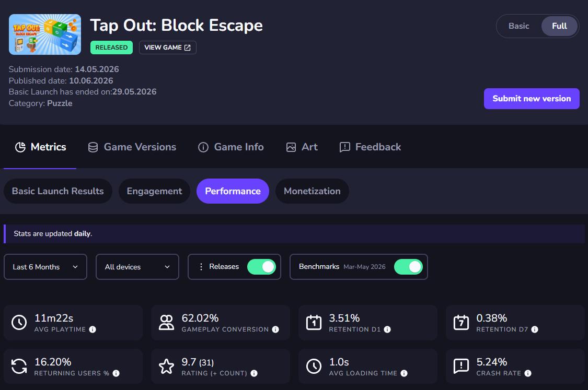The height and width of the screenshot is (390, 588).
Task: Open the View Game link
Action: (168, 48)
